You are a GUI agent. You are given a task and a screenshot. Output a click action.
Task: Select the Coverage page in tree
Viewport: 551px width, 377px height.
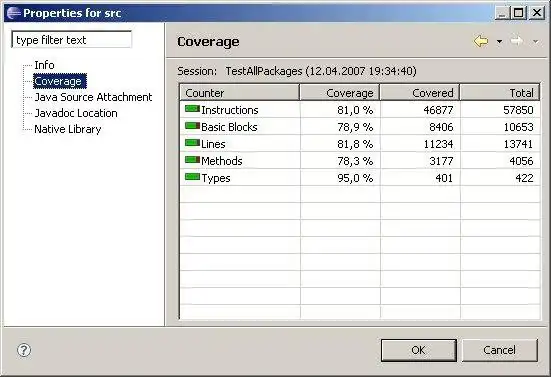pyautogui.click(x=60, y=81)
